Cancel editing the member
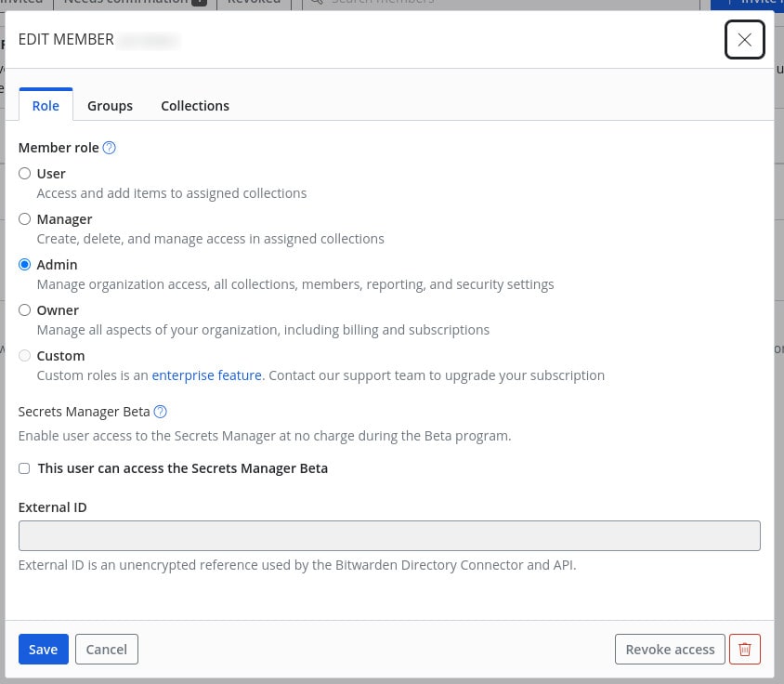This screenshot has height=684, width=784. click(x=106, y=649)
